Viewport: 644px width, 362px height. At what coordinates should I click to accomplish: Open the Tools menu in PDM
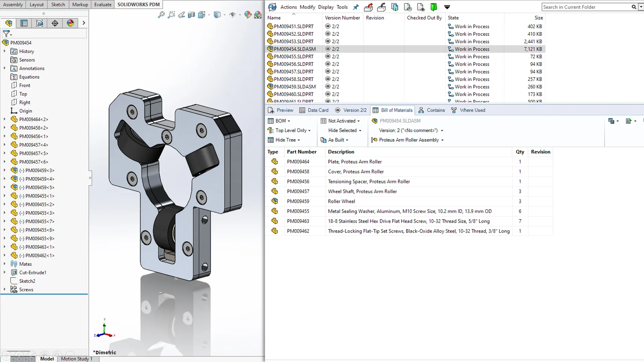pos(342,7)
